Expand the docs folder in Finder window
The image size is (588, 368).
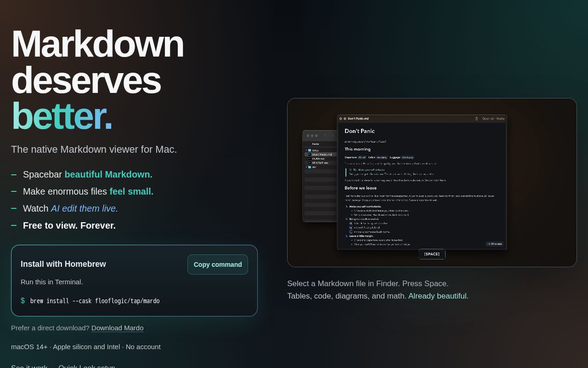[x=306, y=150]
